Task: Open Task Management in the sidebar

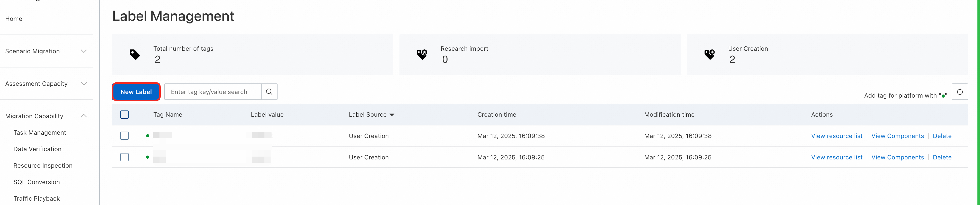Action: (40, 133)
